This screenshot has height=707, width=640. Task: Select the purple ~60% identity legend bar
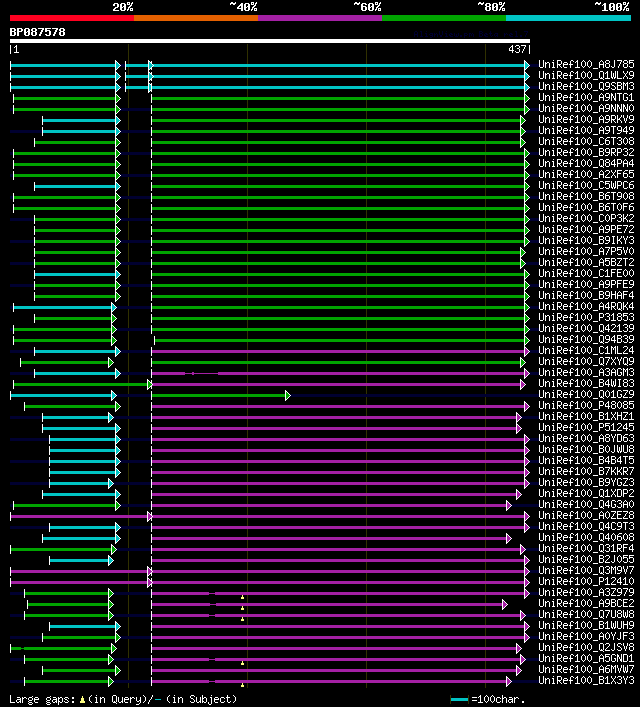point(320,18)
